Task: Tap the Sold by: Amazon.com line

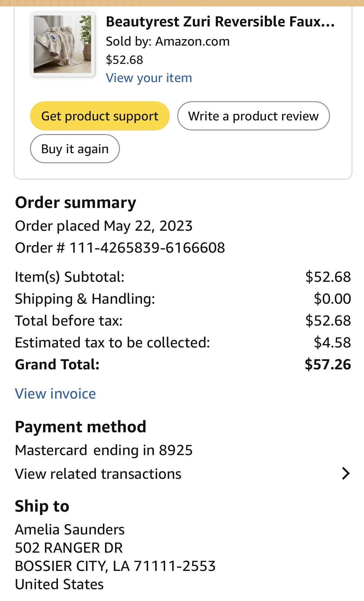Action: 168,41
